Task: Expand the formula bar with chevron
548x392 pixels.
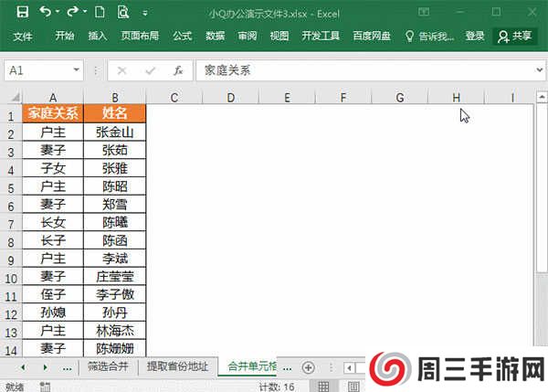Action: click(x=538, y=70)
